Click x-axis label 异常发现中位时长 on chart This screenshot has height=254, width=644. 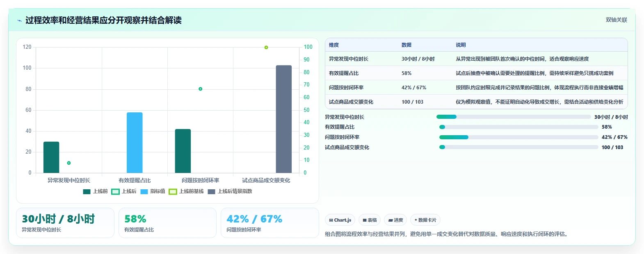pos(69,180)
